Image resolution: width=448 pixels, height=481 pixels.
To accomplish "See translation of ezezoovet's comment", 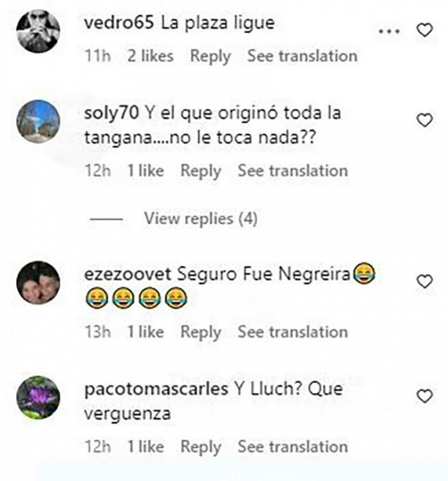I will [x=293, y=332].
